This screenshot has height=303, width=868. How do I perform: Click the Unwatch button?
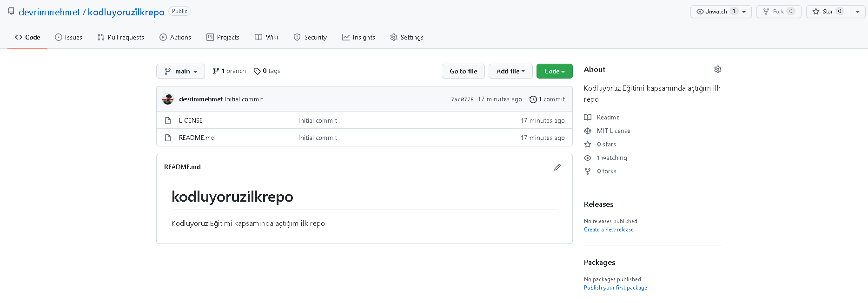(721, 12)
